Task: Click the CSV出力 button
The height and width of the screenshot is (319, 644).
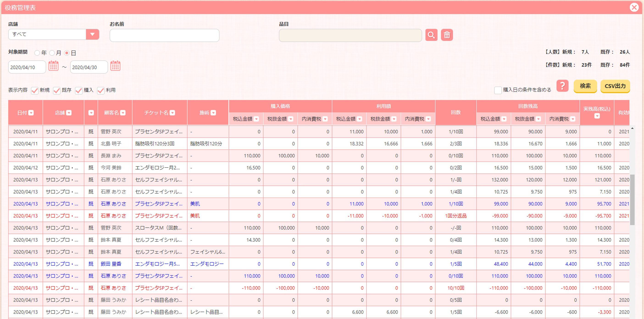Action: [615, 86]
